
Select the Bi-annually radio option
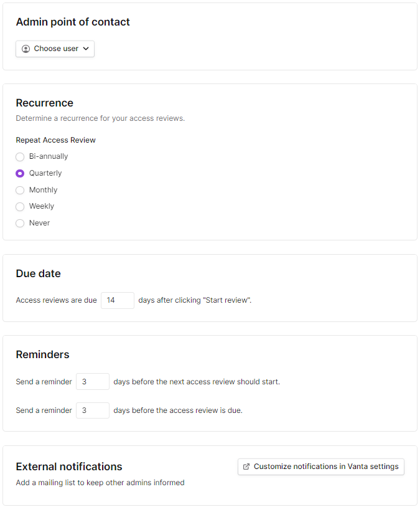[20, 157]
